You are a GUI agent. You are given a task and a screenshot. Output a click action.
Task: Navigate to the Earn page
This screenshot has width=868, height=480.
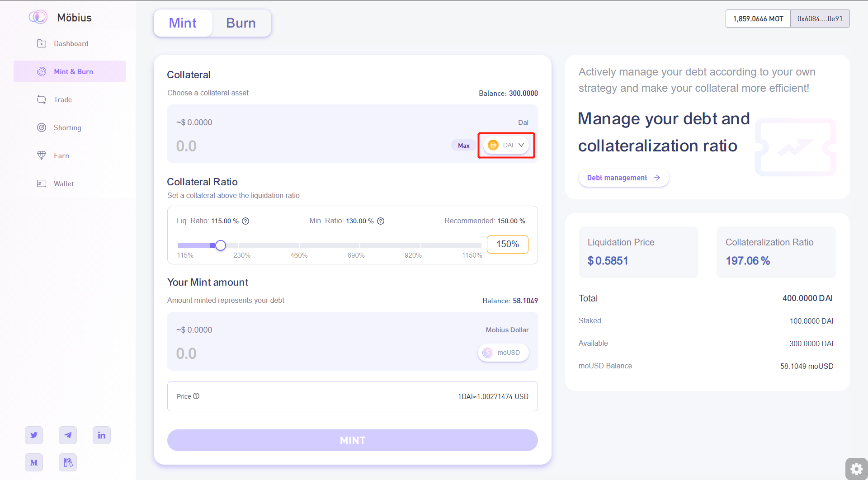pos(70,155)
